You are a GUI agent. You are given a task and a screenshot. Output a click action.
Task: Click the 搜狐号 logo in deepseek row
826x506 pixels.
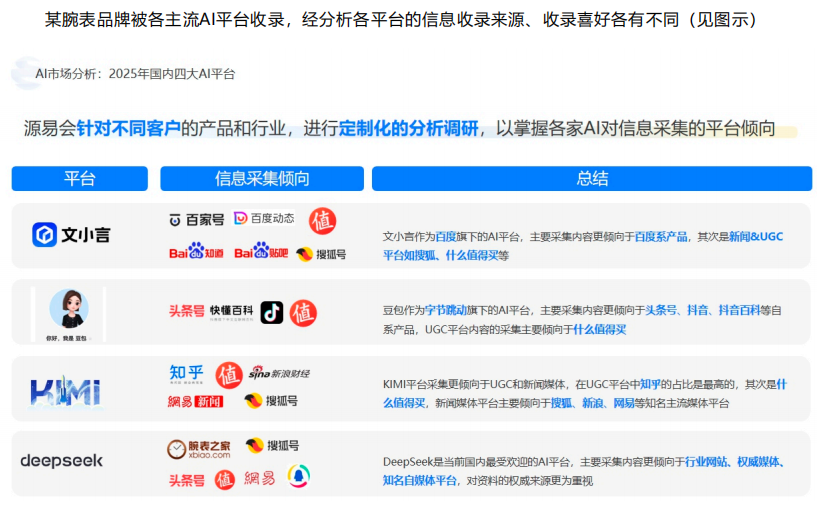coord(272,445)
